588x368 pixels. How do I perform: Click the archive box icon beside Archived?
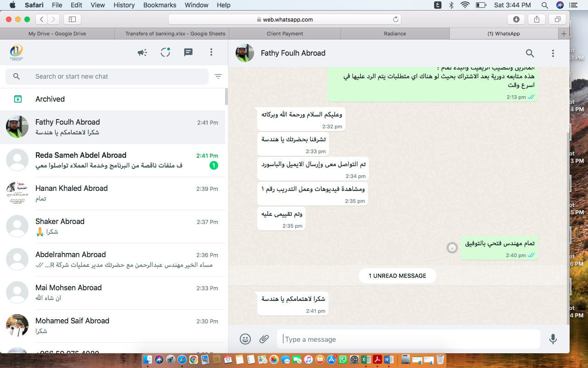[17, 99]
